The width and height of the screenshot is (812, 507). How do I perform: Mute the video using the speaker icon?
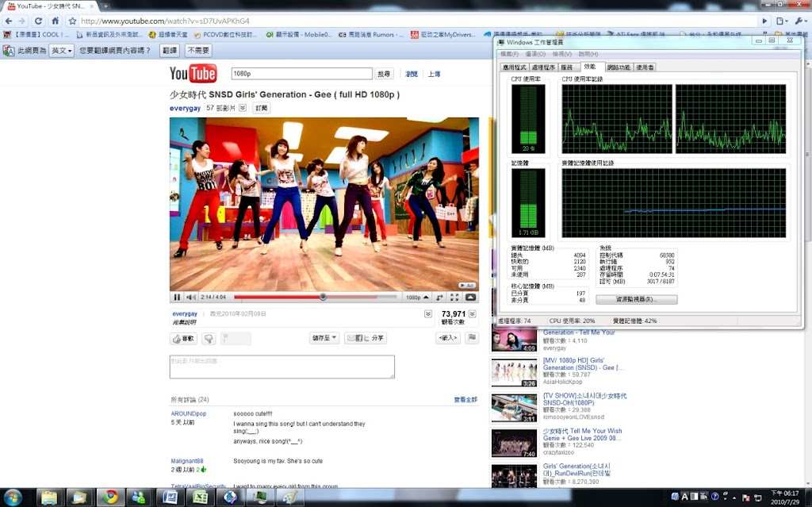(x=190, y=297)
